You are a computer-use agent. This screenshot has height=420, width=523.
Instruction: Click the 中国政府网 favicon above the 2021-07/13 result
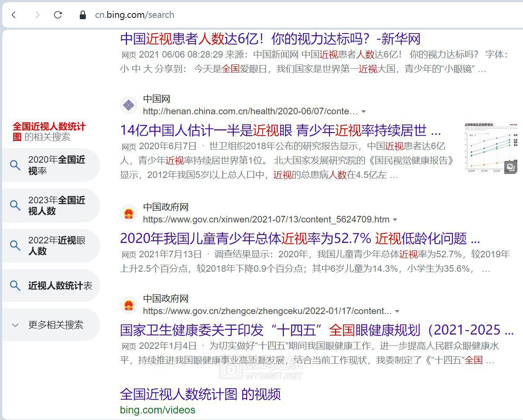[129, 214]
